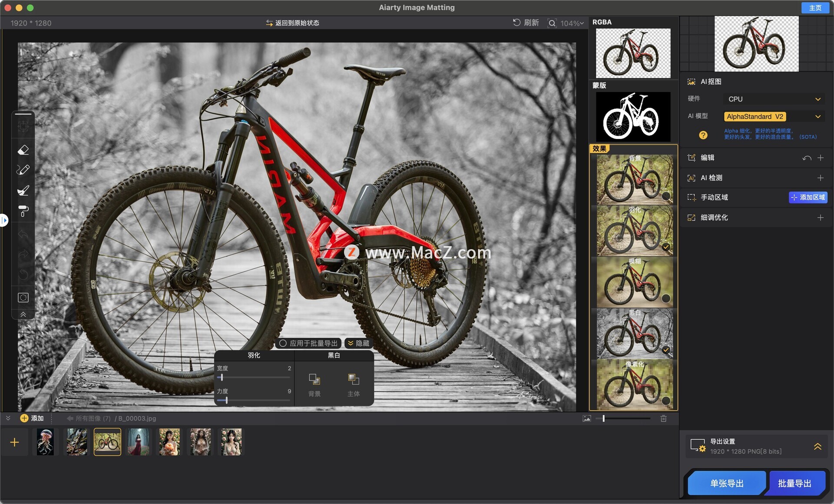Viewport: 834px width, 504px height.
Task: Open the 104% zoom level dropdown
Action: [x=572, y=23]
